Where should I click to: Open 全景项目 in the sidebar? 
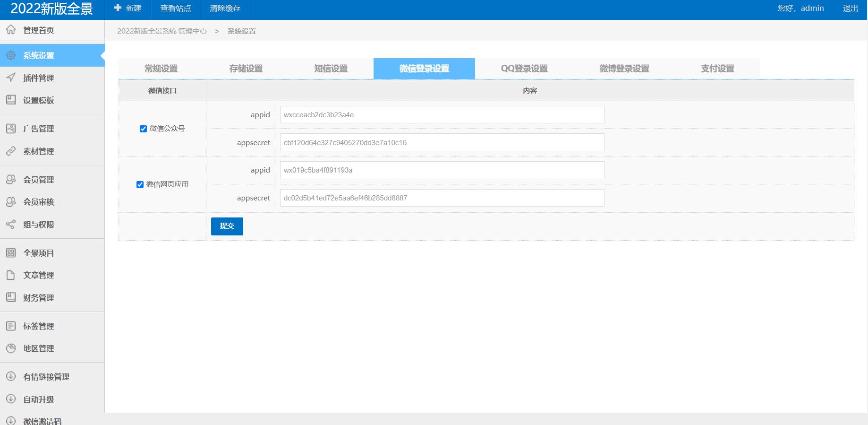coord(52,253)
